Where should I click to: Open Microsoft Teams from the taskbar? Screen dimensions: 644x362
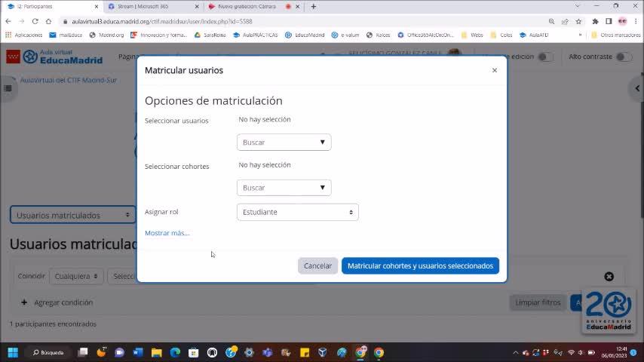[268, 352]
